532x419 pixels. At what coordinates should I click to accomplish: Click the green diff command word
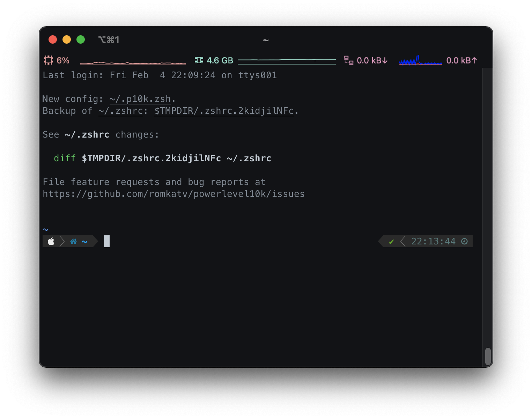pyautogui.click(x=65, y=159)
